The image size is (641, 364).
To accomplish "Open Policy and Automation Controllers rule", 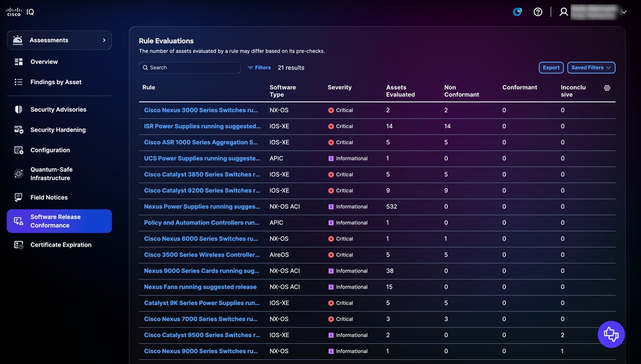I will tap(201, 222).
